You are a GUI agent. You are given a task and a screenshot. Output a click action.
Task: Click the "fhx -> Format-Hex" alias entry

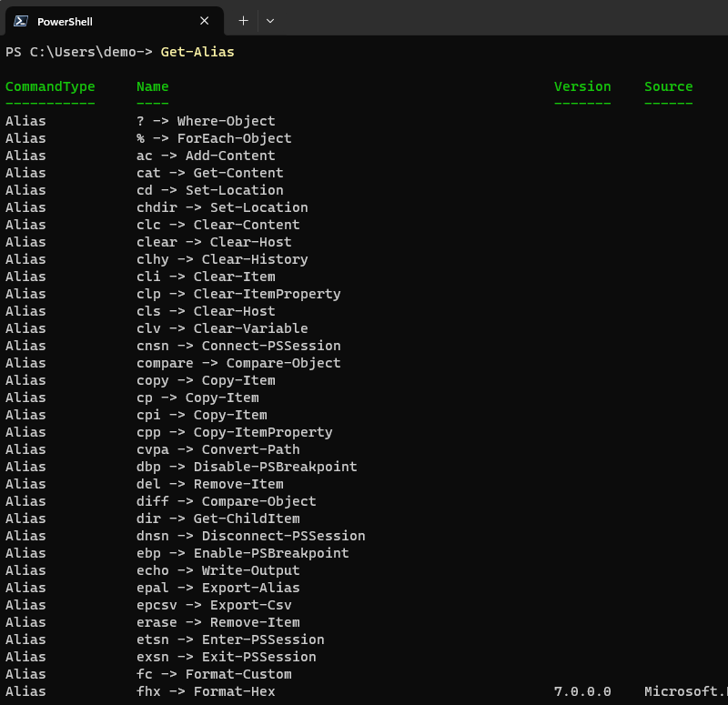[x=206, y=691]
